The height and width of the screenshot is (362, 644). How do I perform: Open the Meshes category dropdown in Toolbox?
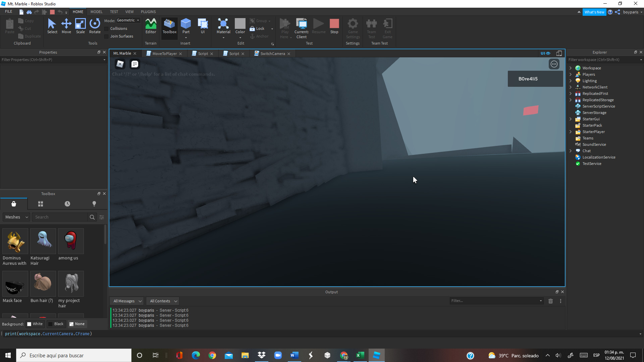[x=16, y=217]
